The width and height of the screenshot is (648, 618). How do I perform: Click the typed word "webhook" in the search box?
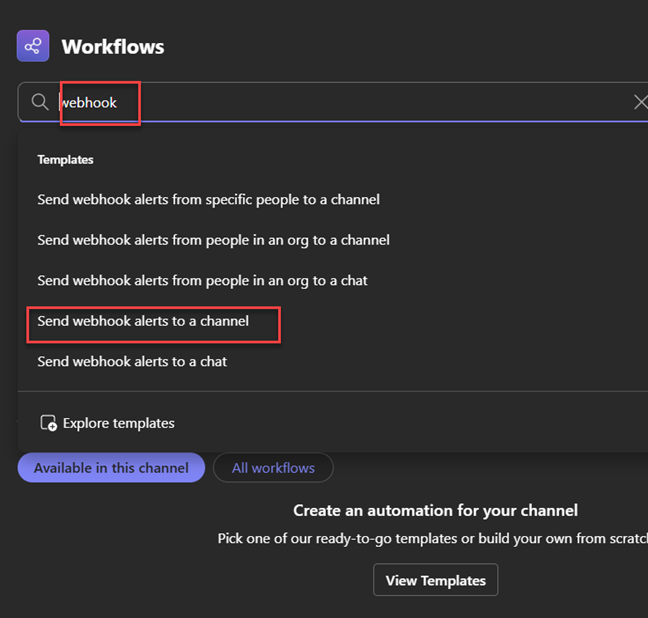tap(88, 102)
